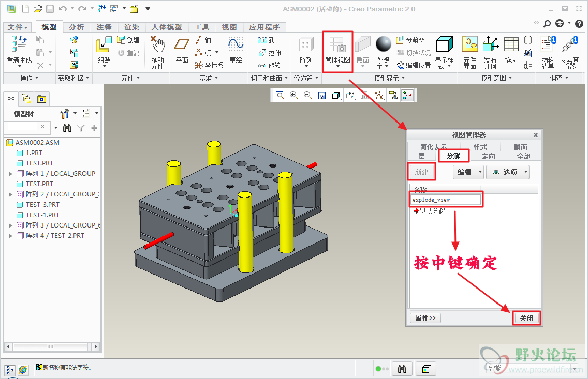Select the 平面 (Plane) datum tool

point(182,50)
